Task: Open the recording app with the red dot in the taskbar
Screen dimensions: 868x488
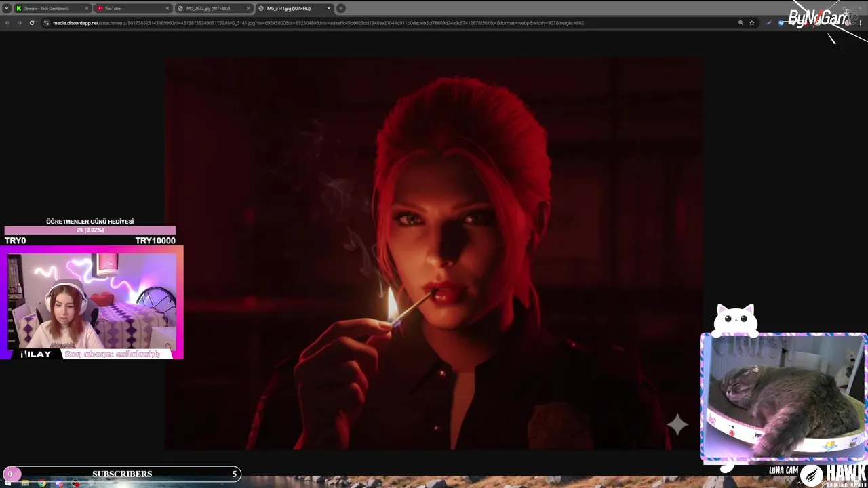Action: pos(76,484)
